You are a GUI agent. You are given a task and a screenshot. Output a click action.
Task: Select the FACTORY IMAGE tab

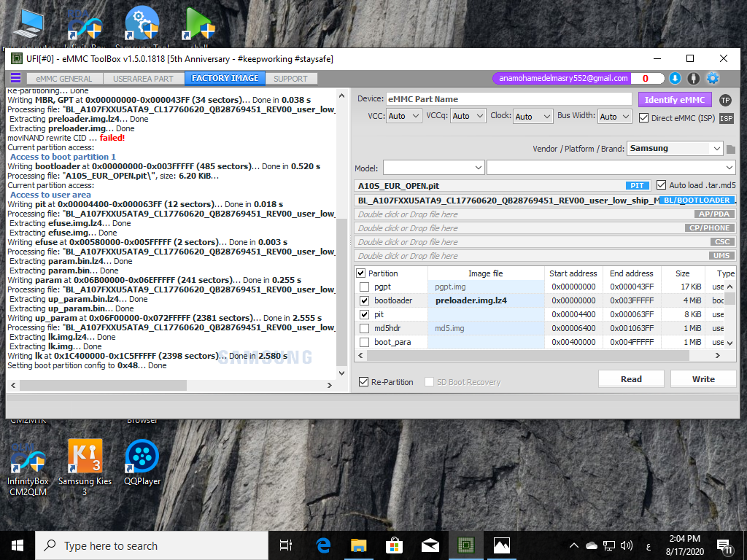(x=225, y=78)
